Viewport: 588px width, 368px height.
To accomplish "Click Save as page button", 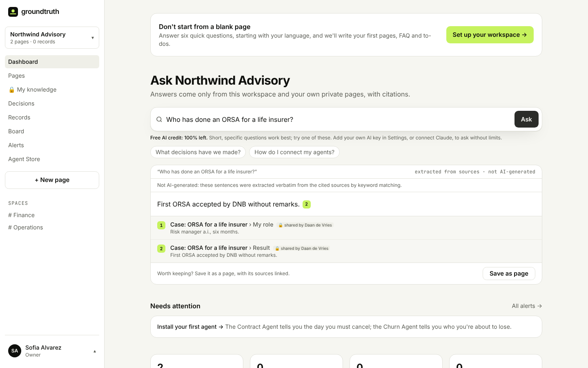I will coord(509,274).
